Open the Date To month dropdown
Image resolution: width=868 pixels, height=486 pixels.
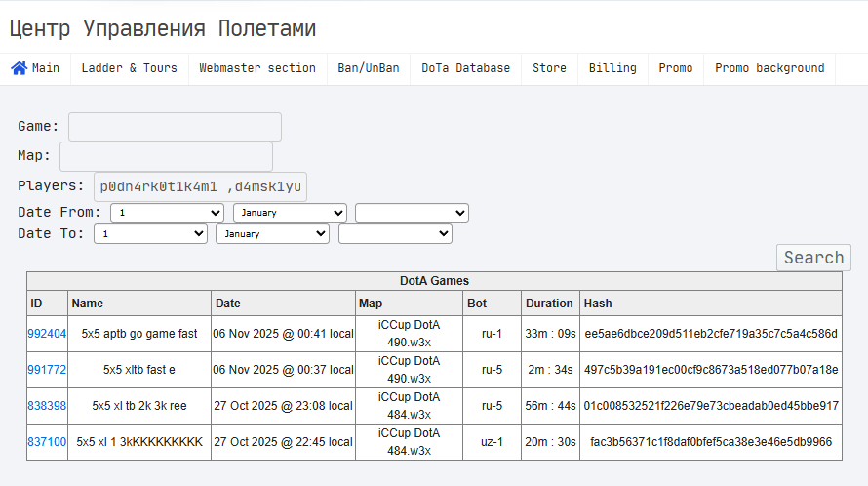(x=273, y=234)
